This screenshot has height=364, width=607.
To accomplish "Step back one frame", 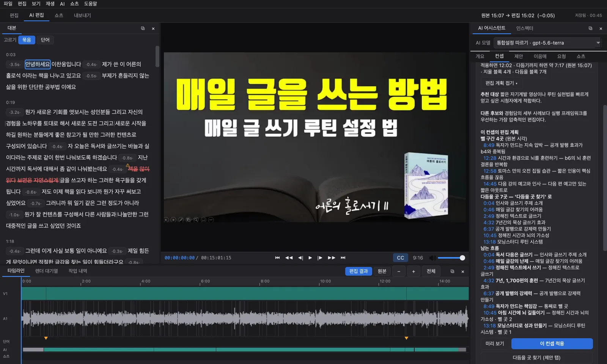I will point(300,258).
